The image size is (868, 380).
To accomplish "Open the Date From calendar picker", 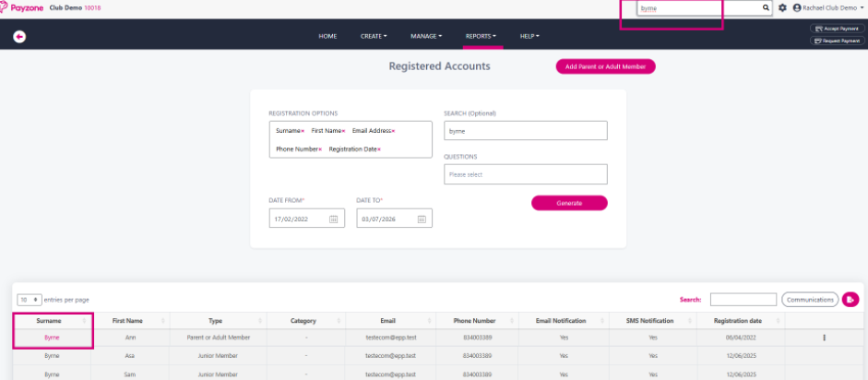I will (x=333, y=219).
